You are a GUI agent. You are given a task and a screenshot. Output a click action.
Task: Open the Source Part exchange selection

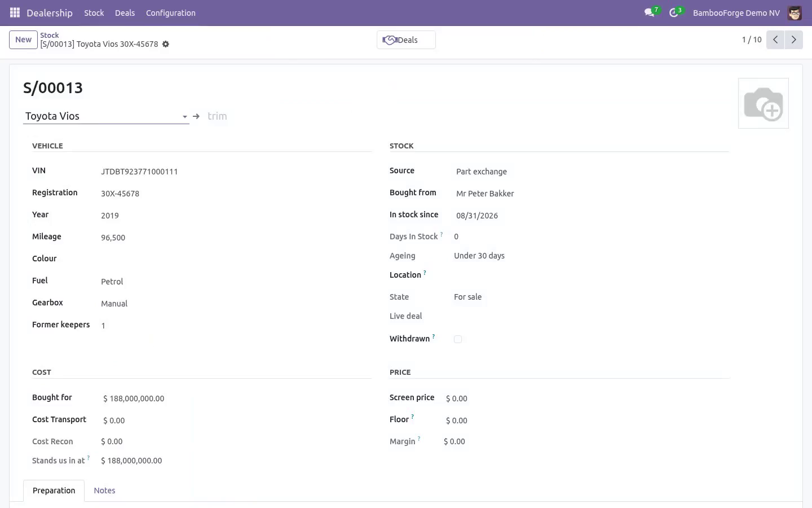590,172
